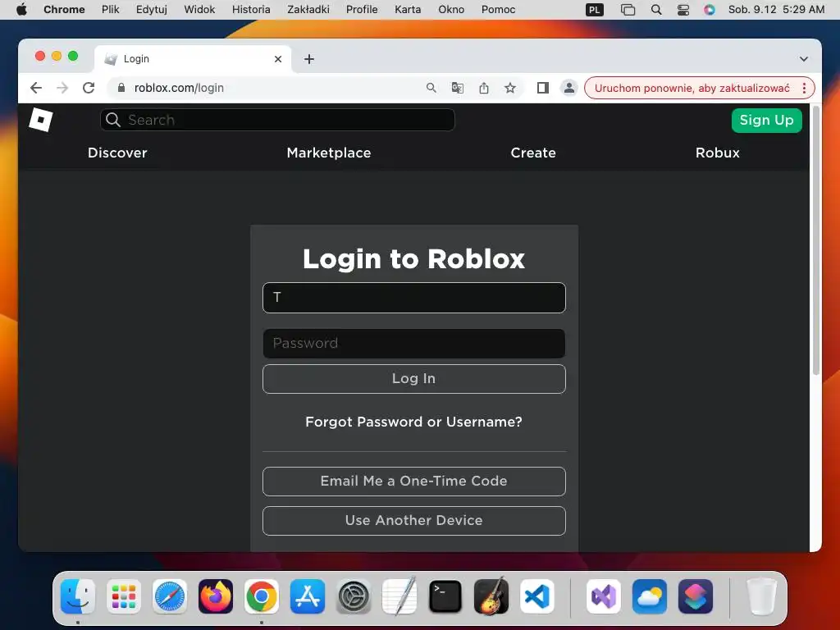
Task: Click the Google Translate icon
Action: 458,88
